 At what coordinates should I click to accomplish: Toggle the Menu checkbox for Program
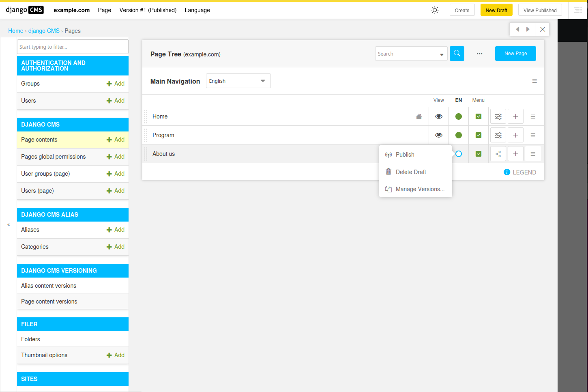click(x=479, y=135)
